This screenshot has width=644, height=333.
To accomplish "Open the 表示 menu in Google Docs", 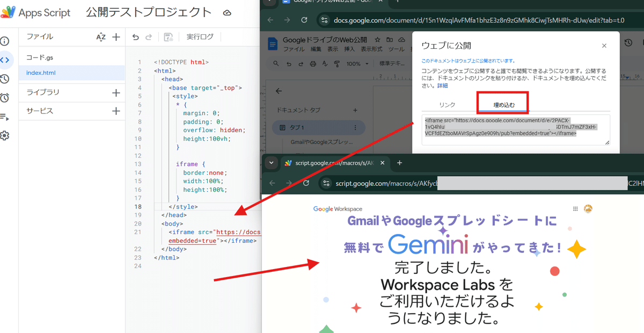I will click(x=333, y=49).
